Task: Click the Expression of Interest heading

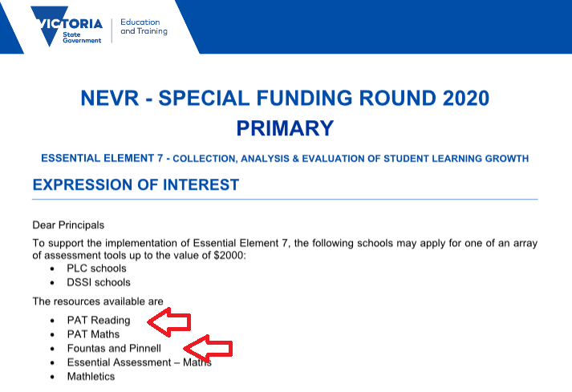Action: click(x=136, y=184)
